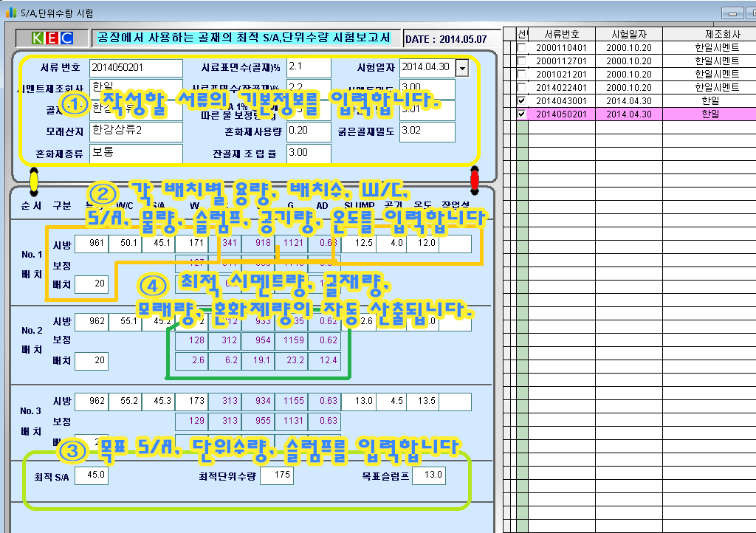The width and height of the screenshot is (756, 533).
Task: Click No. 3 water cell 173
Action: [191, 402]
